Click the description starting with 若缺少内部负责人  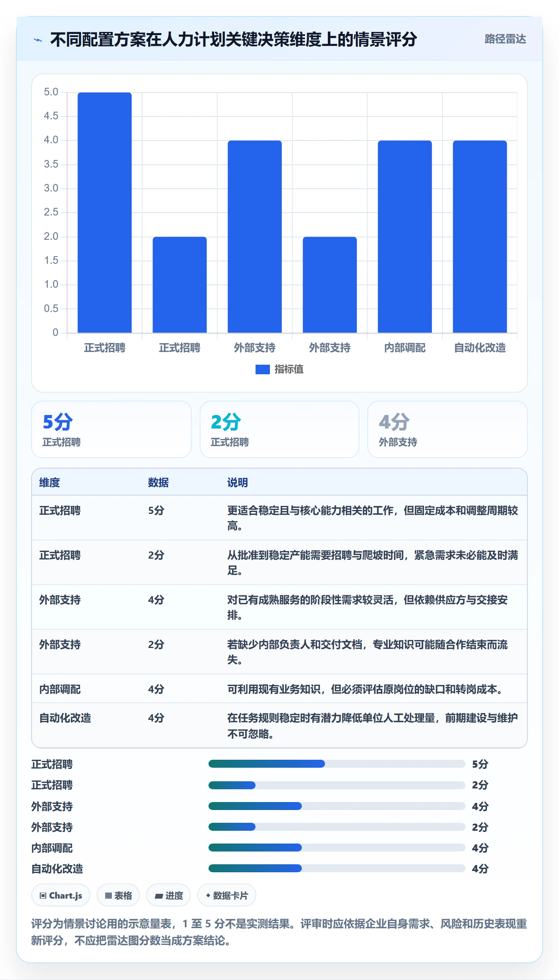(368, 652)
